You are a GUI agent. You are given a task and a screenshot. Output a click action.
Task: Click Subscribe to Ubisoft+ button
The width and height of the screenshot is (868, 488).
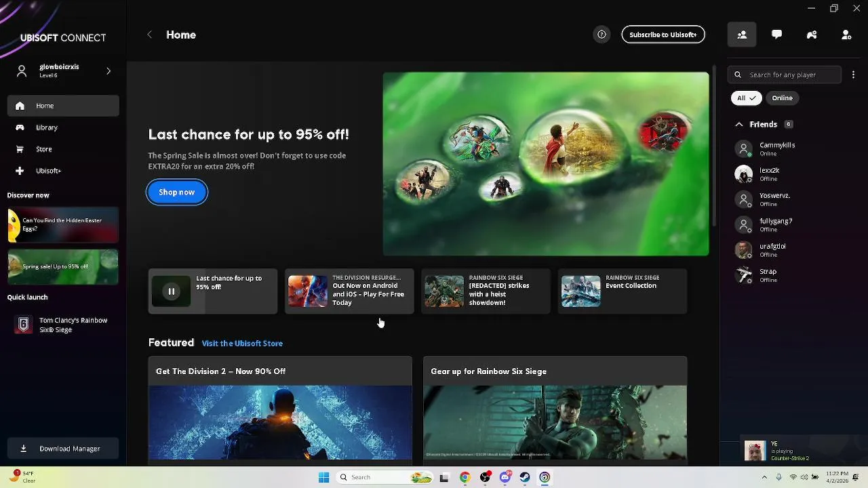click(663, 35)
